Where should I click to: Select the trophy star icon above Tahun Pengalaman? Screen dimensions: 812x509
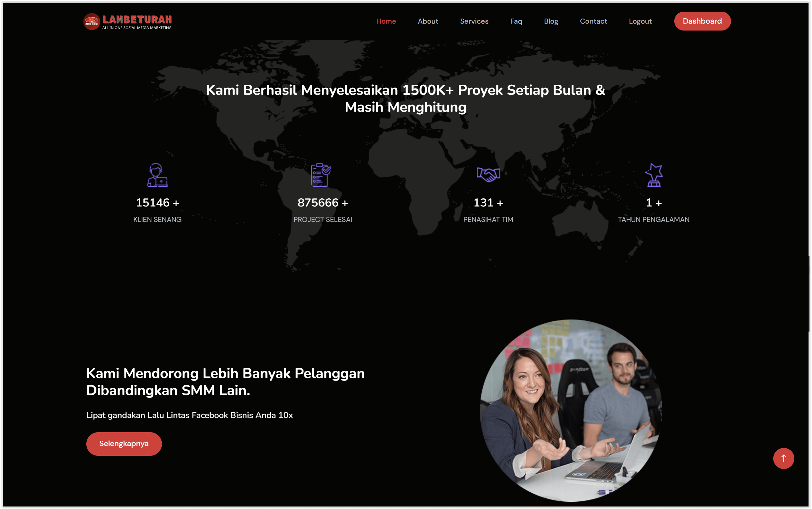(x=654, y=174)
